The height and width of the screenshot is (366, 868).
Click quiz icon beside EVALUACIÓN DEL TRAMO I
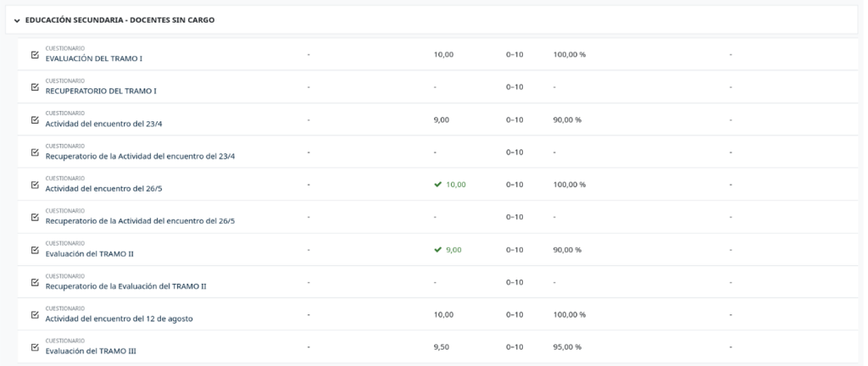[x=35, y=55]
